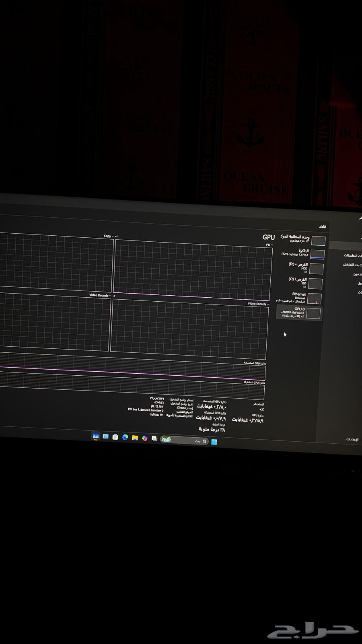This screenshot has height=644, width=362.
Task: Click the DirectX version value 'FL 12.1'
Action: (x=157, y=406)
